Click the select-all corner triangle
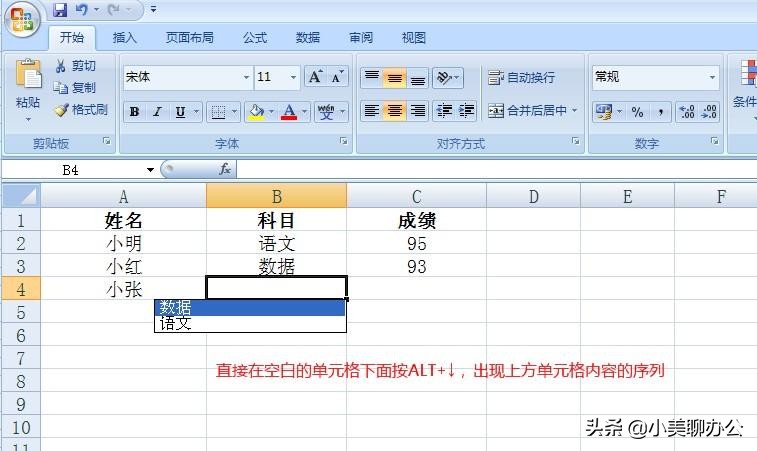Viewport: 757px width, 451px height. [x=21, y=196]
